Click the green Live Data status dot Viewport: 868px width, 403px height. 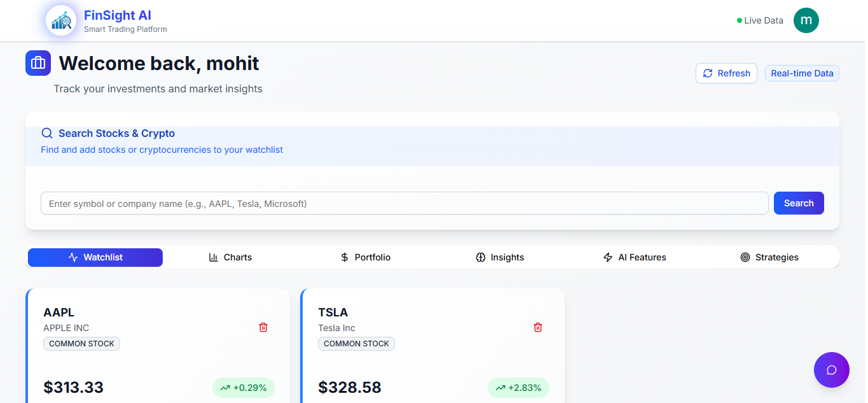(740, 20)
